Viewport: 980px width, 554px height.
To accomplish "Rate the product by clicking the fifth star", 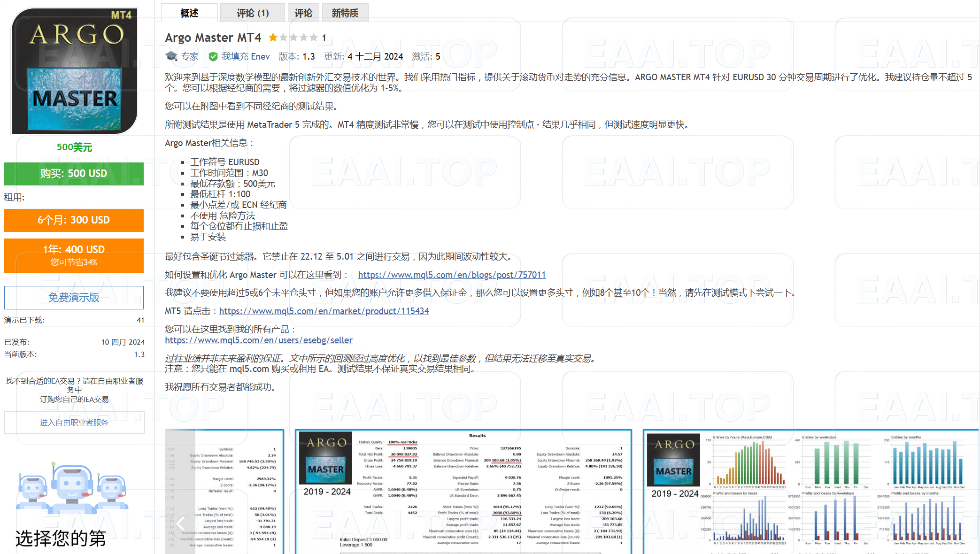I will point(314,37).
